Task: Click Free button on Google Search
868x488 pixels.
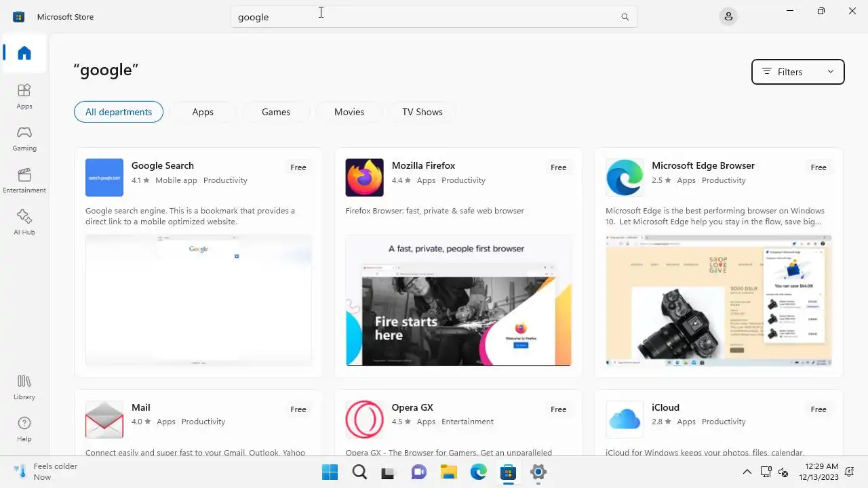Action: pyautogui.click(x=298, y=167)
